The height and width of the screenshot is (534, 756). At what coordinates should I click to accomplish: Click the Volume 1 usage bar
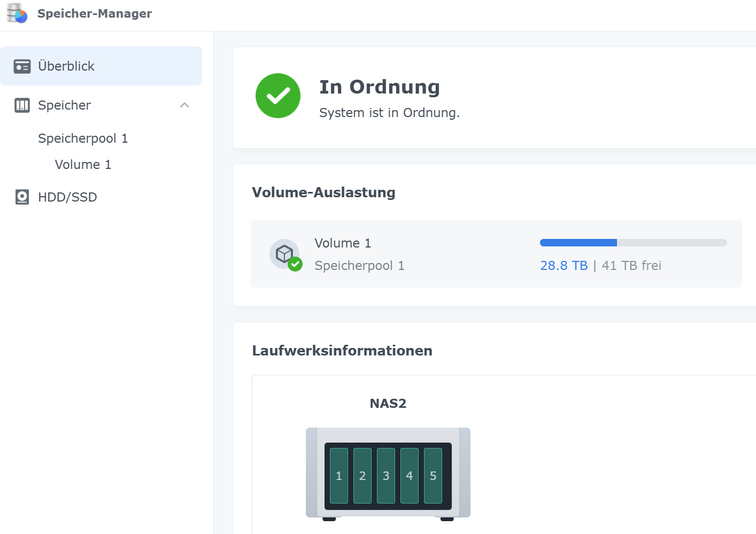pos(634,243)
